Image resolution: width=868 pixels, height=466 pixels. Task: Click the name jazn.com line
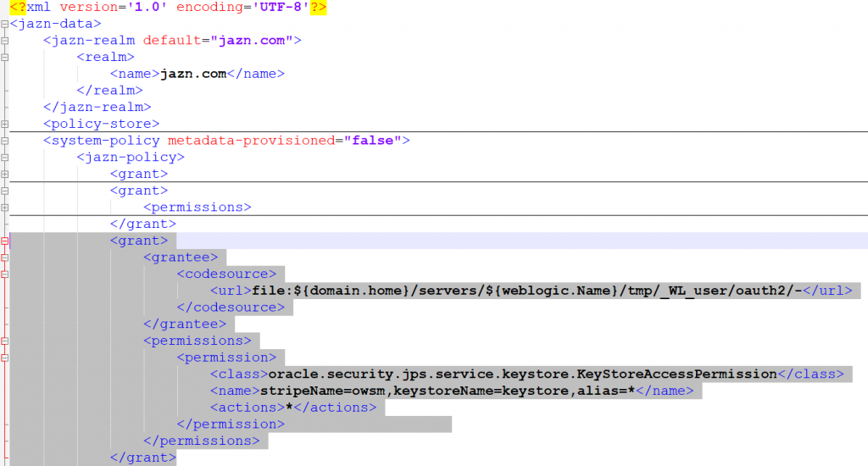(197, 74)
